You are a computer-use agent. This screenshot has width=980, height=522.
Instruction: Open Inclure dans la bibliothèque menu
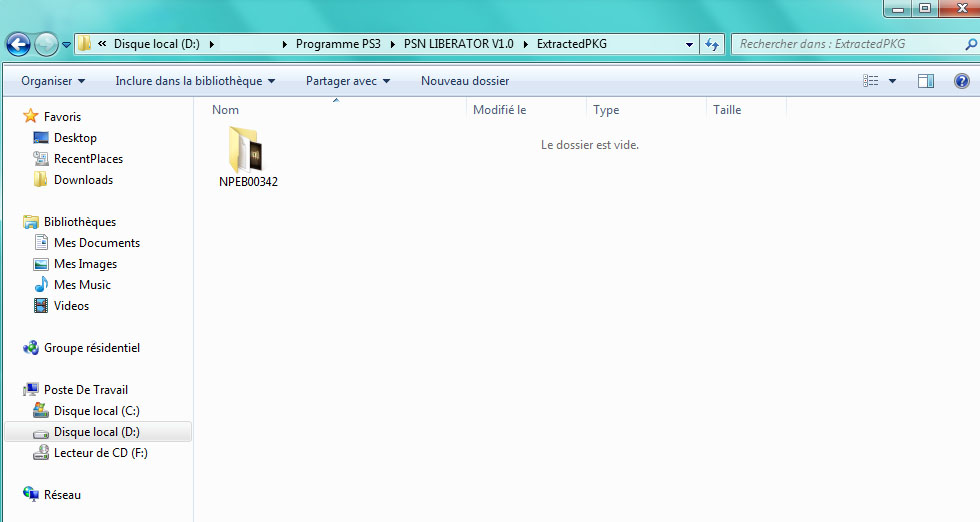coord(195,81)
